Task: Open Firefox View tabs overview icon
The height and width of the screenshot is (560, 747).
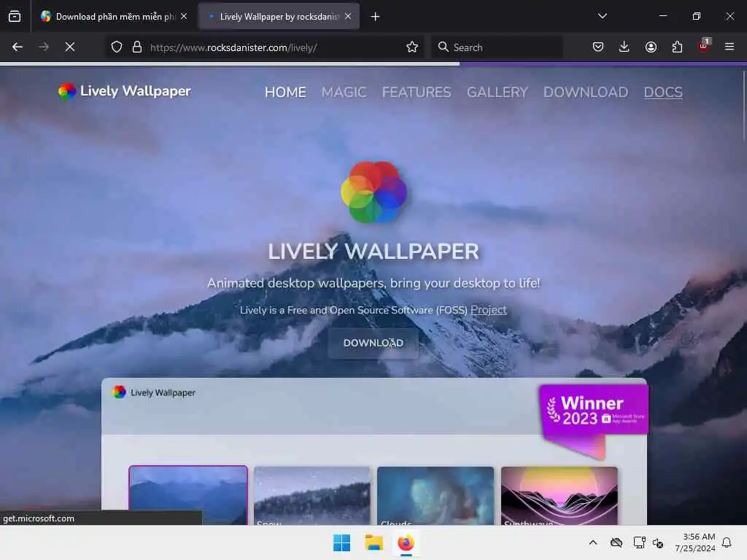Action: coord(15,16)
